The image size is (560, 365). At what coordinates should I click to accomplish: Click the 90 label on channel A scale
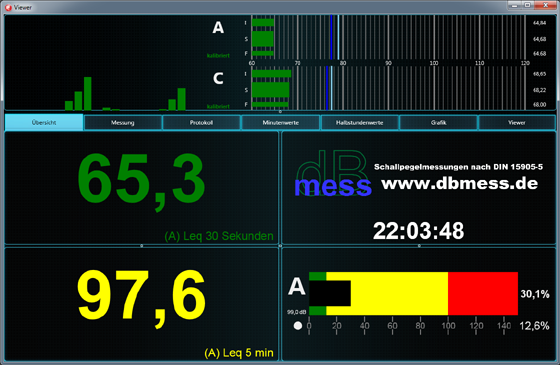tap(388, 63)
